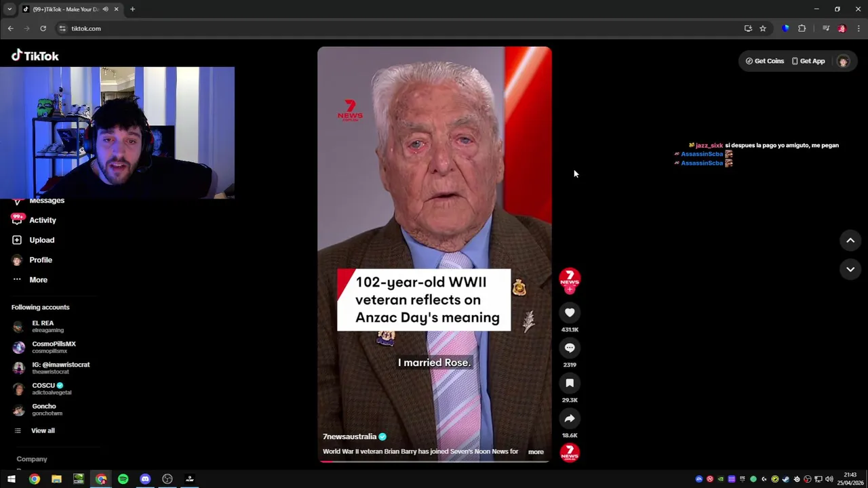Reload the TikTok page

click(43, 28)
